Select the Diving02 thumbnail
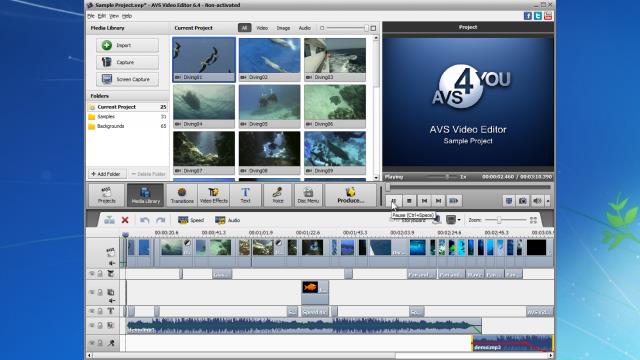 coord(269,60)
